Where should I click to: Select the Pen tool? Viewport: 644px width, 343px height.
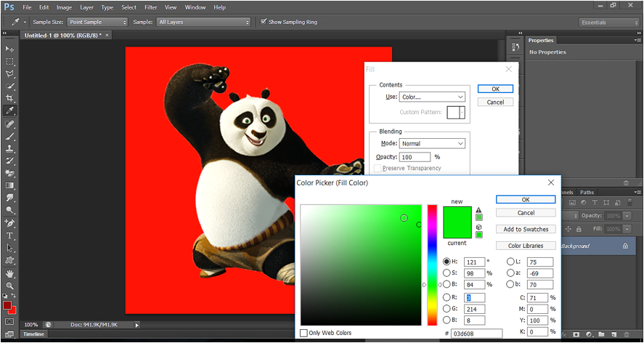9,223
